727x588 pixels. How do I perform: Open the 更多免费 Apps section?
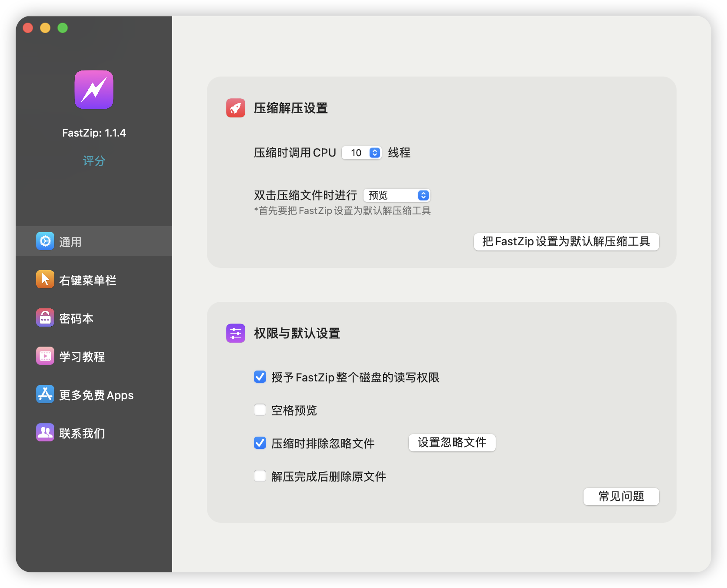click(94, 394)
